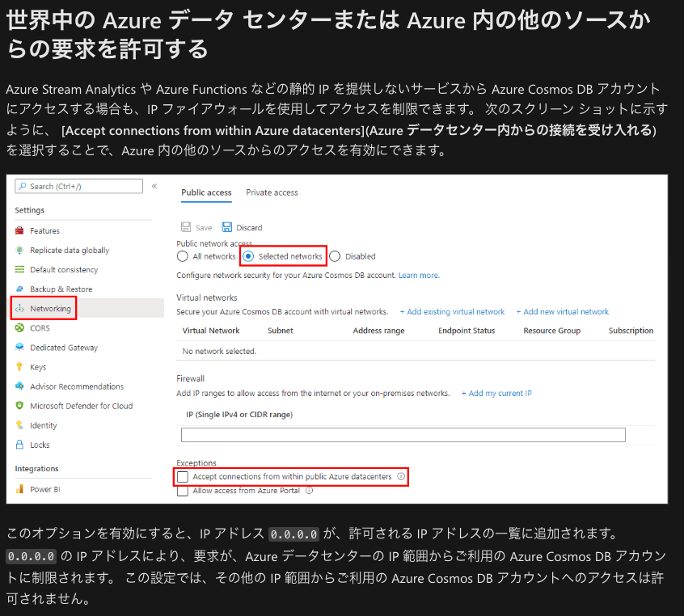Click the CORS icon
This screenshot has width=684, height=616.
coord(19,327)
